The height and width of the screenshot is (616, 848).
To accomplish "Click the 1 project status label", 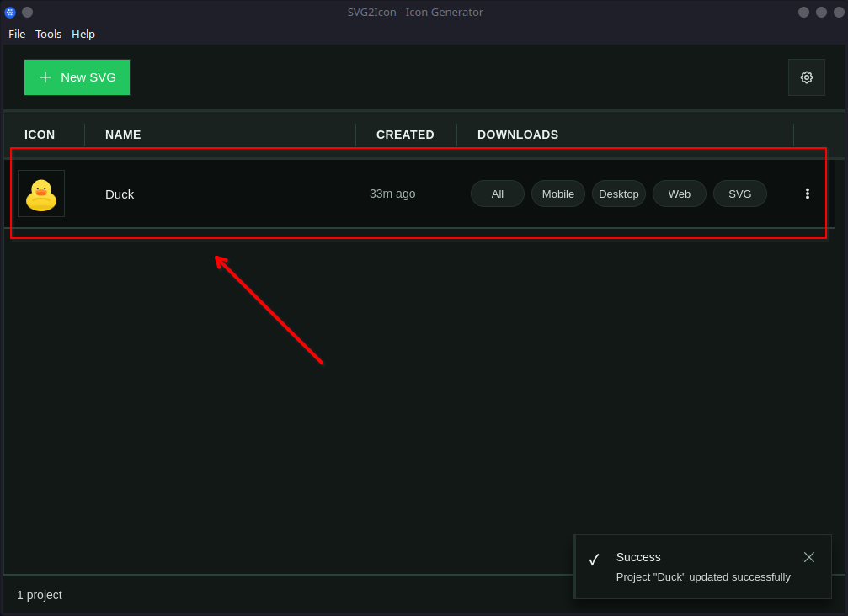I will click(x=40, y=595).
